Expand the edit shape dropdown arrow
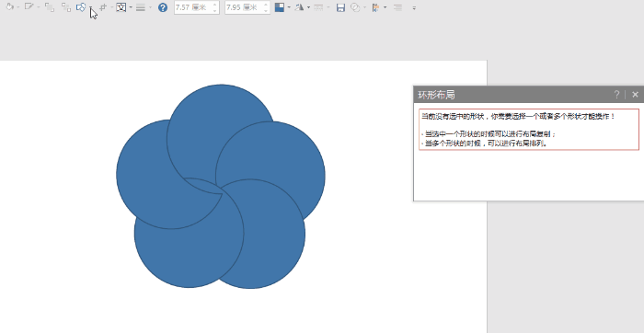 (x=39, y=7)
